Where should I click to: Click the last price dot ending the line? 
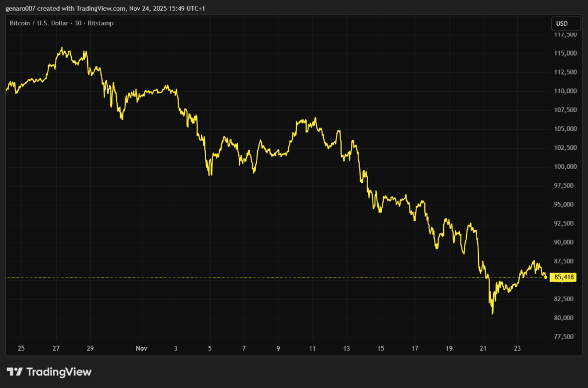[545, 277]
